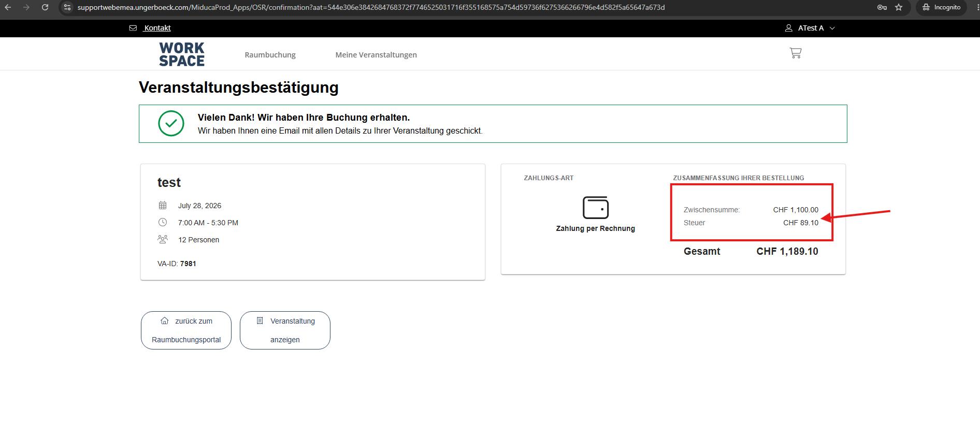Click ZUSAMMENFASSUNG IHRER BESTELLUNG heading
The image size is (980, 422).
click(x=739, y=178)
